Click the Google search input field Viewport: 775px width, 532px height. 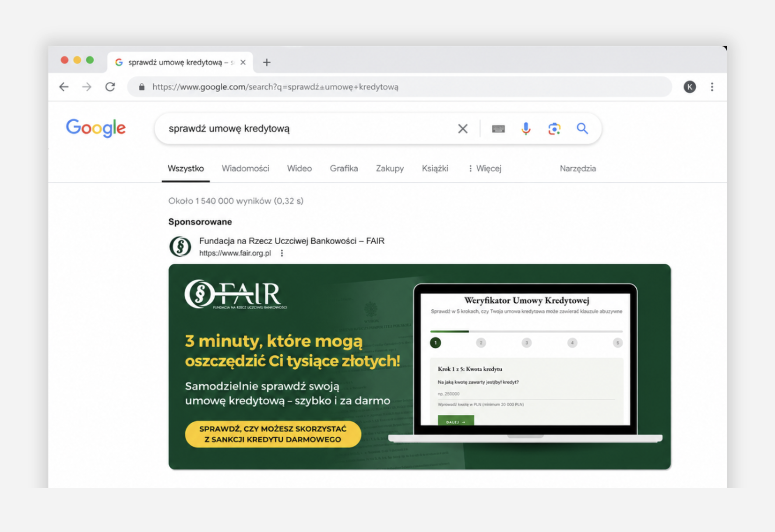click(x=306, y=129)
